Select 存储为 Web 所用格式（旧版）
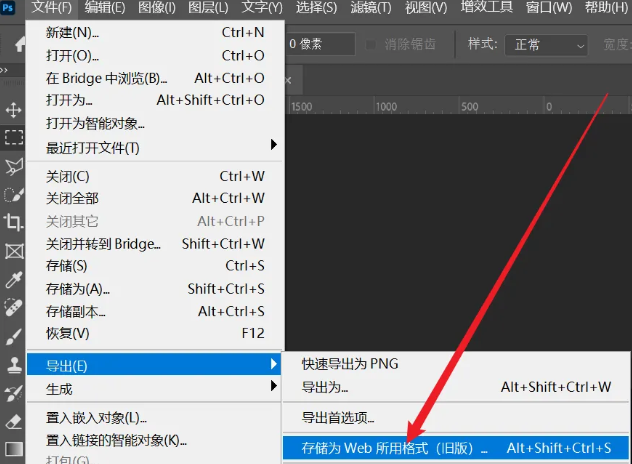 456,448
